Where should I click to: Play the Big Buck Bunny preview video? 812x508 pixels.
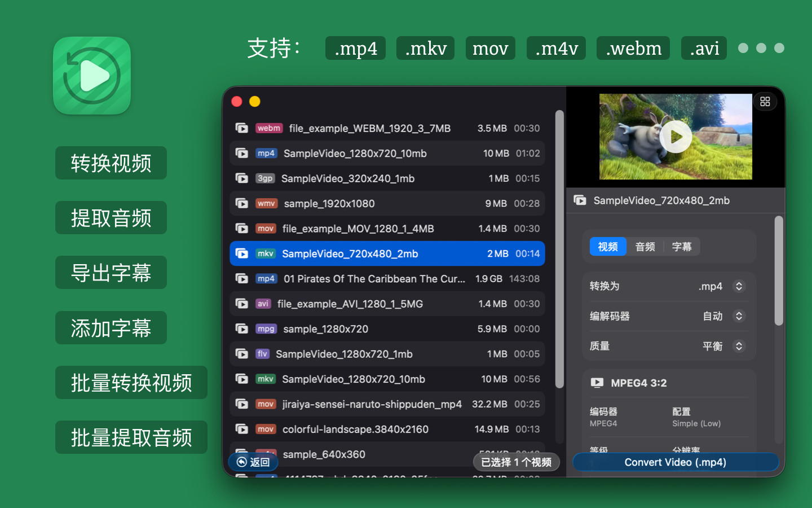pyautogui.click(x=675, y=137)
